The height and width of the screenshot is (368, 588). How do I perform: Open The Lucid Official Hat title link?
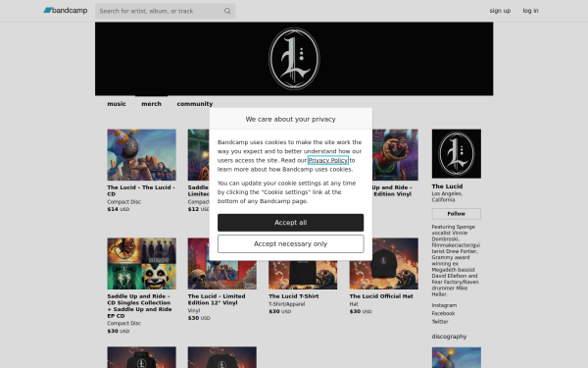pos(381,296)
